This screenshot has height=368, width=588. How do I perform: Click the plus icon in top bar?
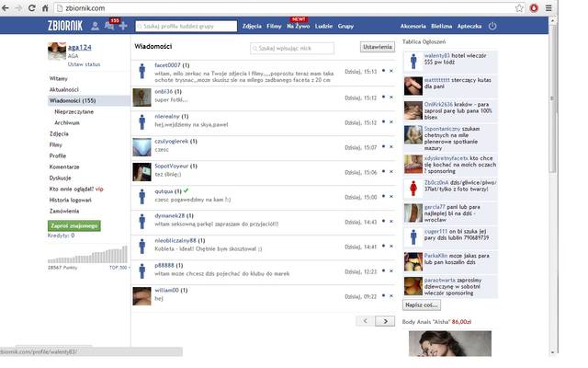point(124,27)
